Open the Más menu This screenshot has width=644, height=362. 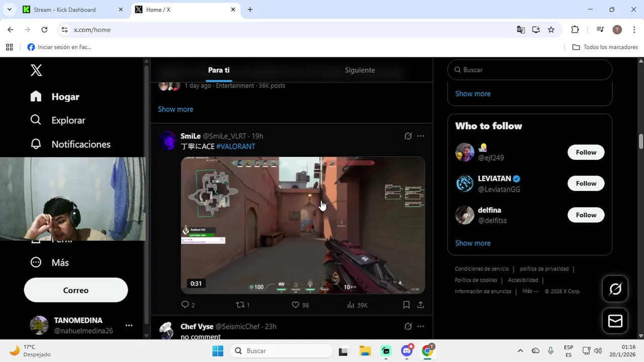[50, 262]
